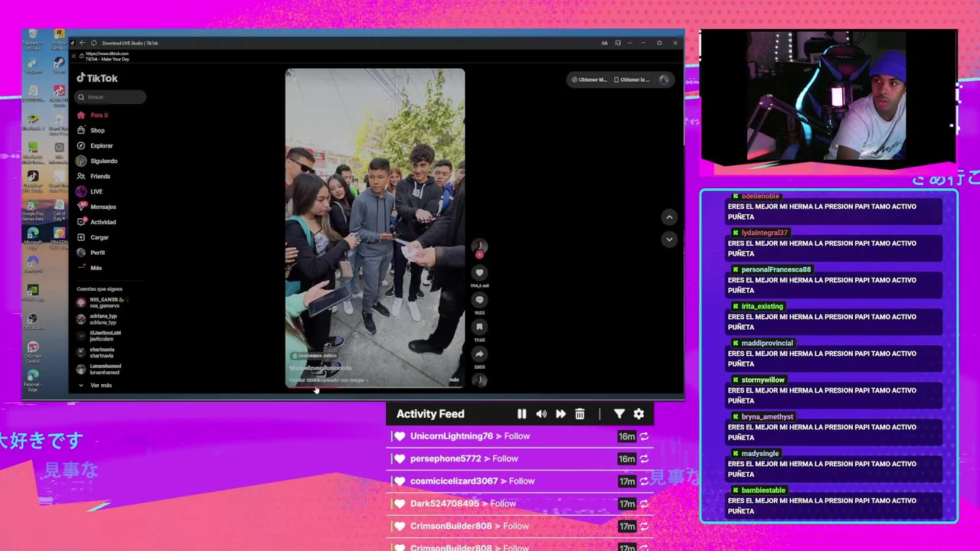
Task: Open the TikTok Shop section
Action: 91,130
